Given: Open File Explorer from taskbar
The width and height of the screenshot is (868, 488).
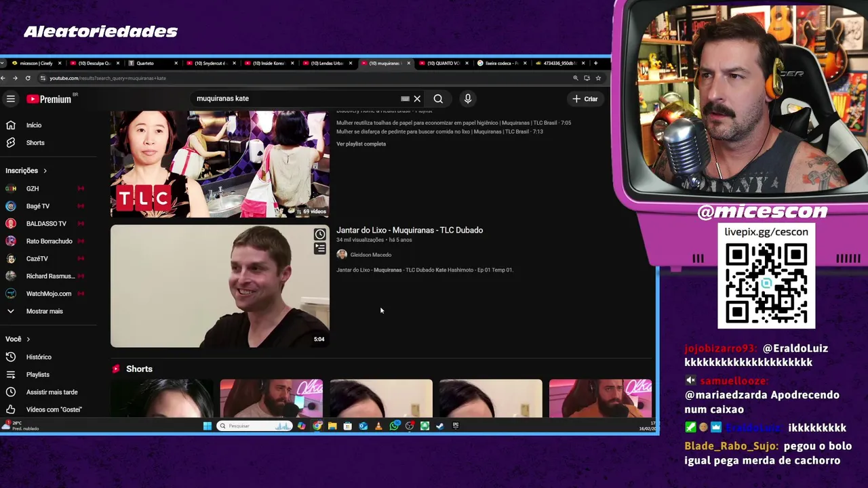Looking at the screenshot, I should point(332,426).
